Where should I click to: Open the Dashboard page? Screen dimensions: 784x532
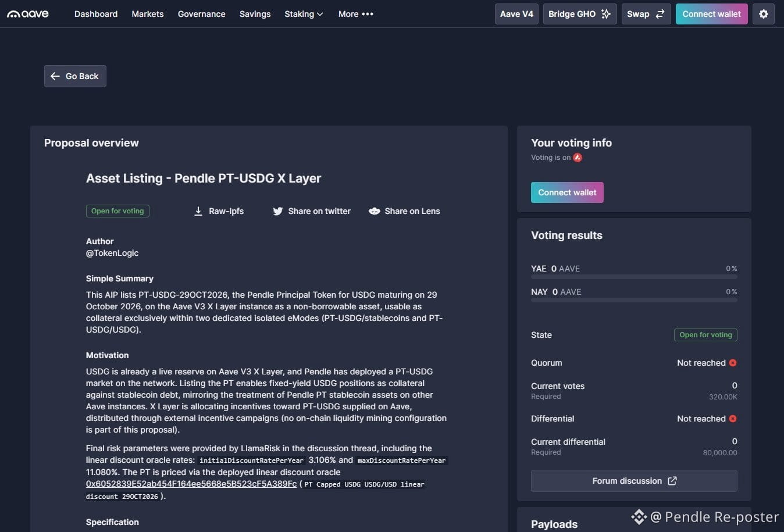[x=96, y=14]
